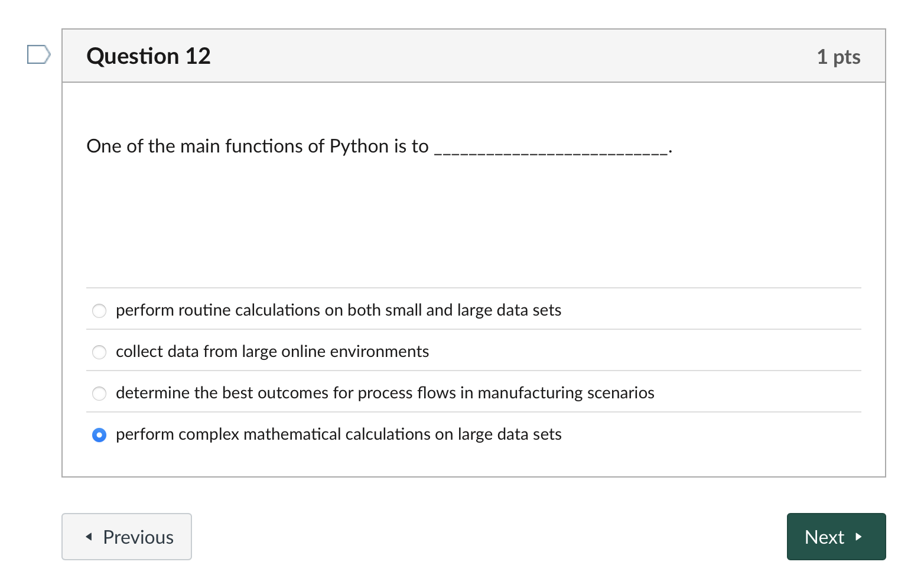Click the Question 12 header text
This screenshot has width=924, height=578.
point(148,56)
